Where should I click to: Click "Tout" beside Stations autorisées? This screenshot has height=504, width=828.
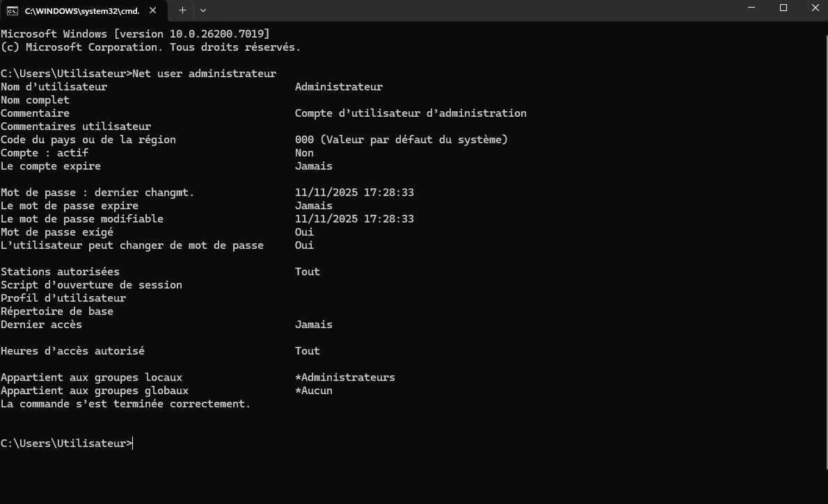tap(308, 271)
